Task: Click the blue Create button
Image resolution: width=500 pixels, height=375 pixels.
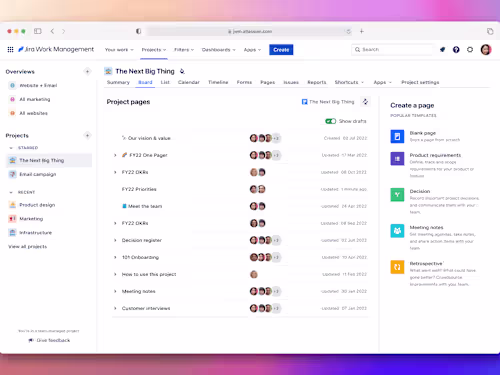Action: pos(281,50)
